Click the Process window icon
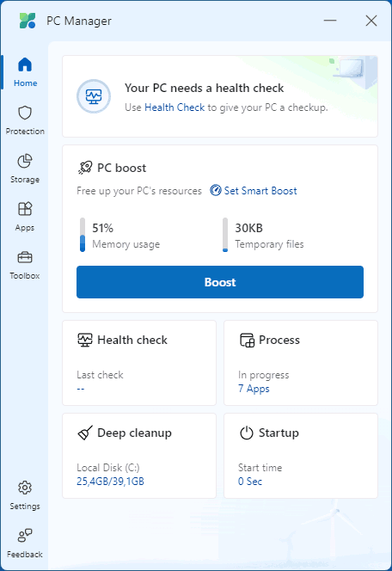The width and height of the screenshot is (392, 571). (247, 341)
